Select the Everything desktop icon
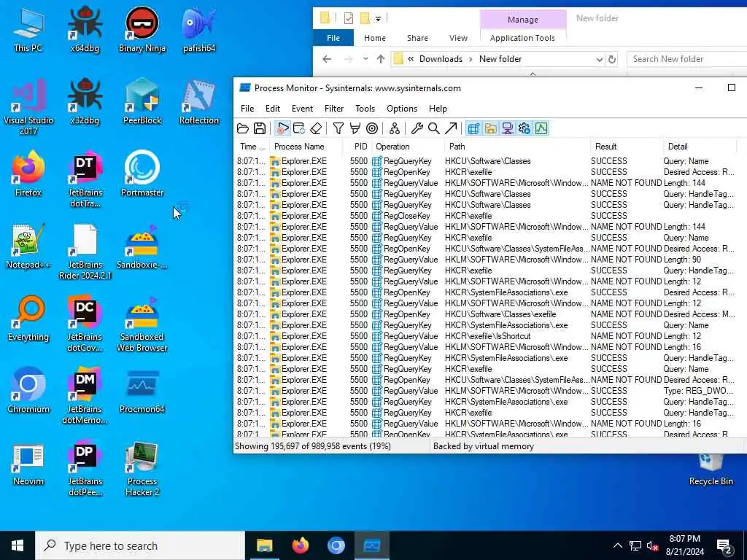Image resolution: width=747 pixels, height=560 pixels. pyautogui.click(x=28, y=318)
